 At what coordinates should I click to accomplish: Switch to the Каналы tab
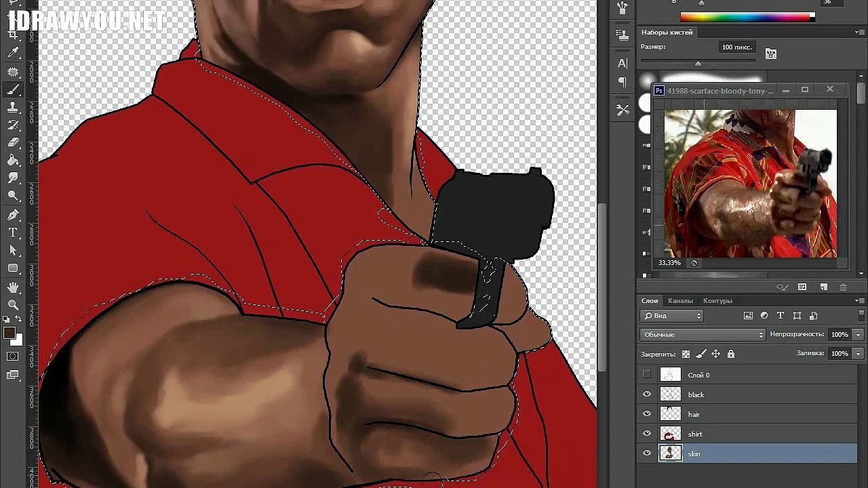click(x=680, y=301)
